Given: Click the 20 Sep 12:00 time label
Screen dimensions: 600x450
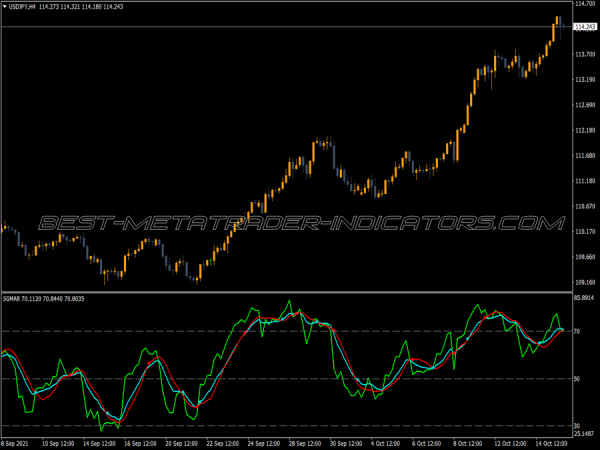Looking at the screenshot, I should tap(181, 444).
